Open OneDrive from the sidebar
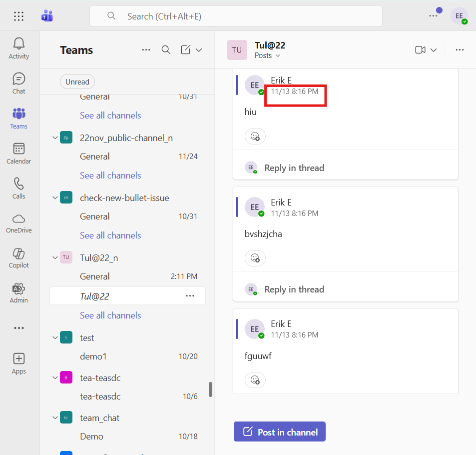Image resolution: width=476 pixels, height=455 pixels. click(x=18, y=223)
